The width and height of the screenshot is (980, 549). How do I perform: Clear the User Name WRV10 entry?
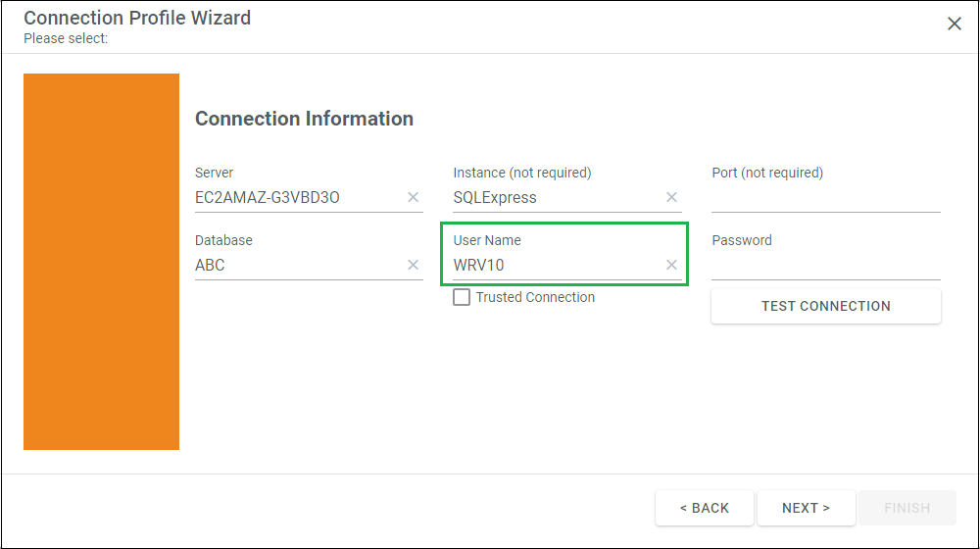671,265
